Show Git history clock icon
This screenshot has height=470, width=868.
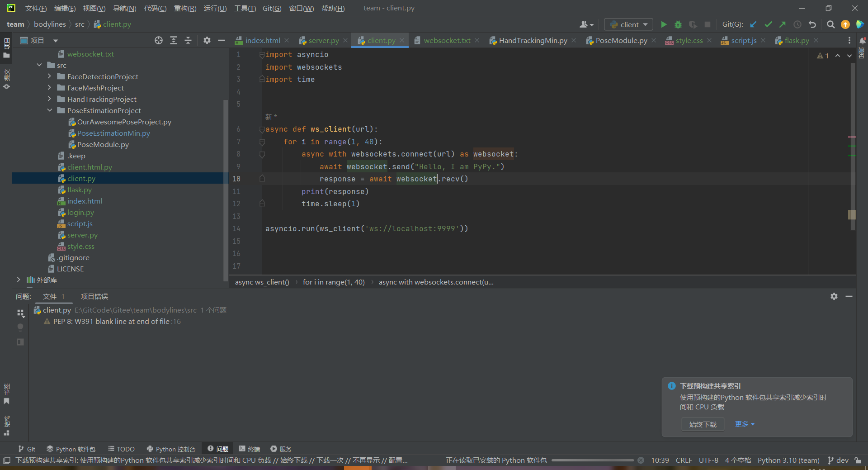797,24
